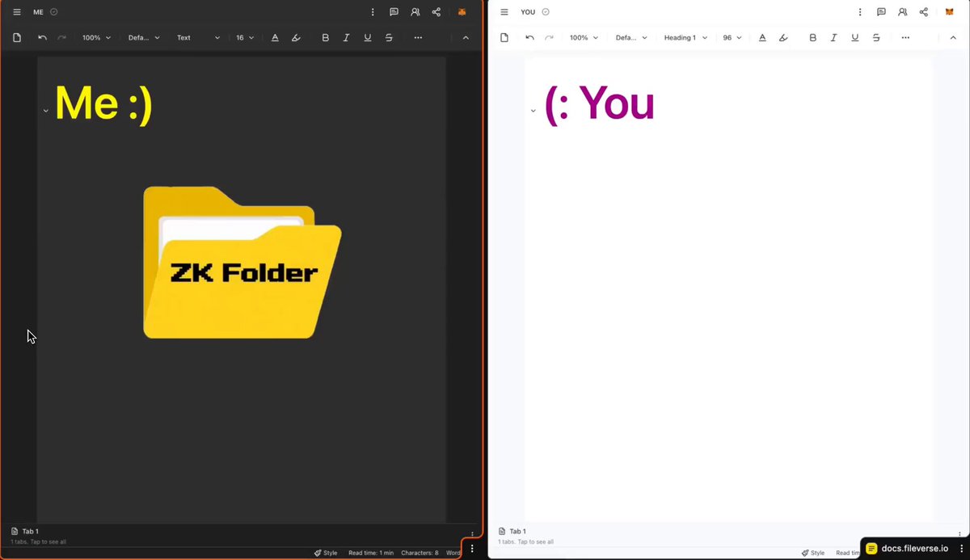Image resolution: width=970 pixels, height=560 pixels.
Task: Collapse toolbar in ME window
Action: (x=466, y=37)
